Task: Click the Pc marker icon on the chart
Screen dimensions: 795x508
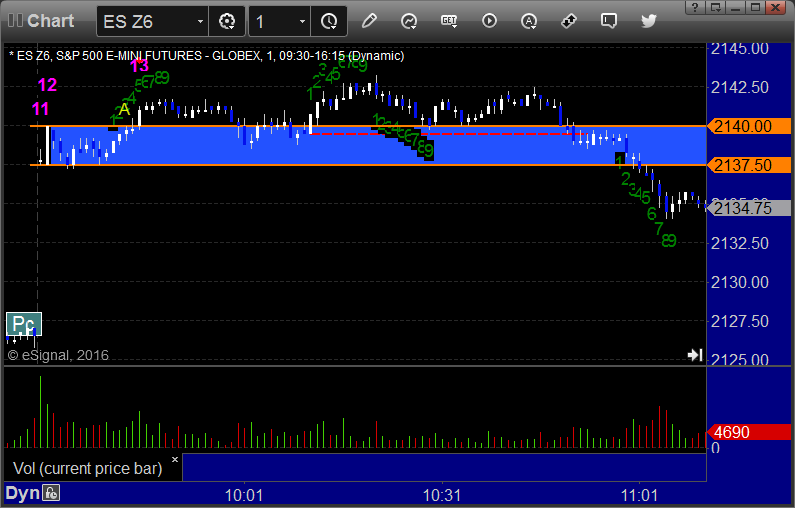Action: click(x=24, y=324)
